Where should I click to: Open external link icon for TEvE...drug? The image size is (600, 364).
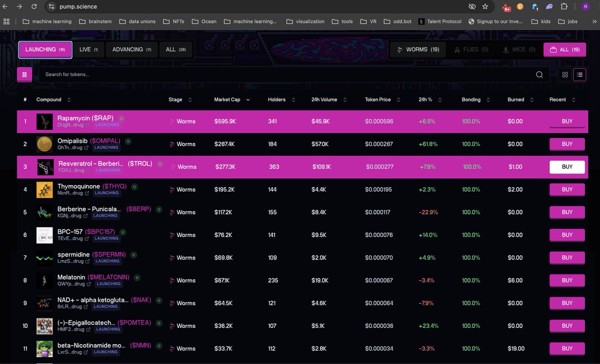point(86,238)
